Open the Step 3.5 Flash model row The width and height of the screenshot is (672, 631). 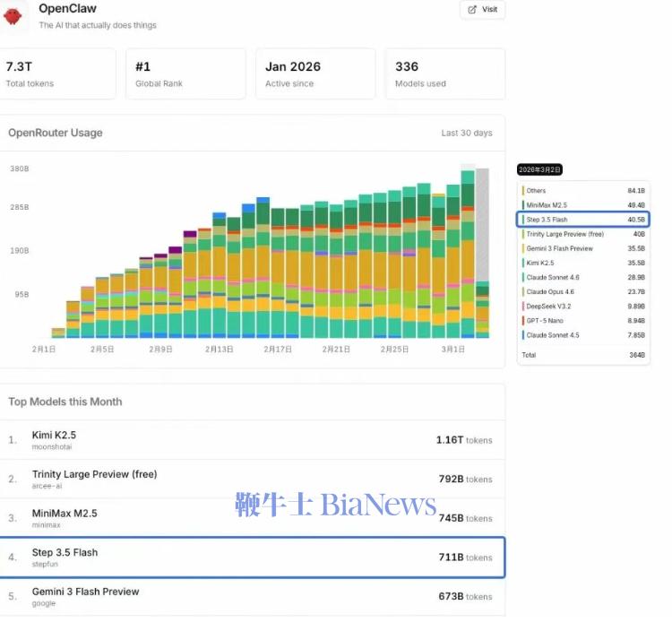(251, 558)
